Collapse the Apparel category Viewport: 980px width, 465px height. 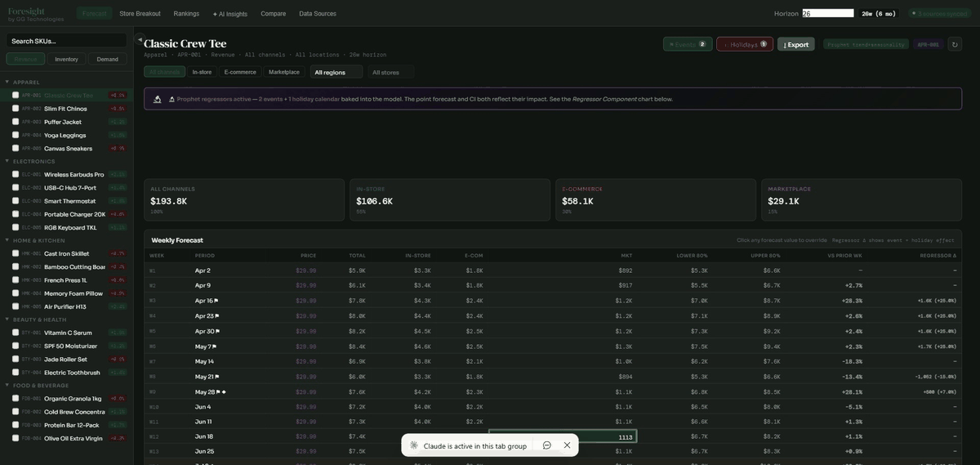click(7, 82)
